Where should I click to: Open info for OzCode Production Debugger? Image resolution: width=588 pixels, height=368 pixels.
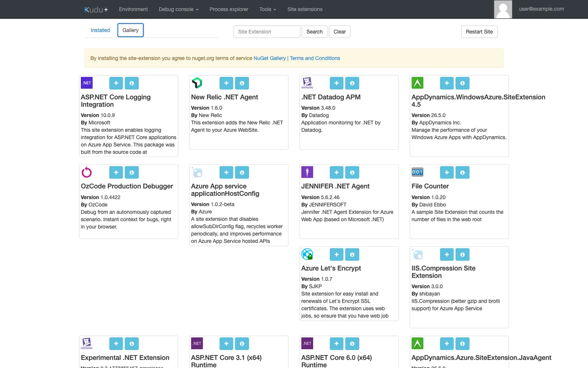click(x=131, y=172)
